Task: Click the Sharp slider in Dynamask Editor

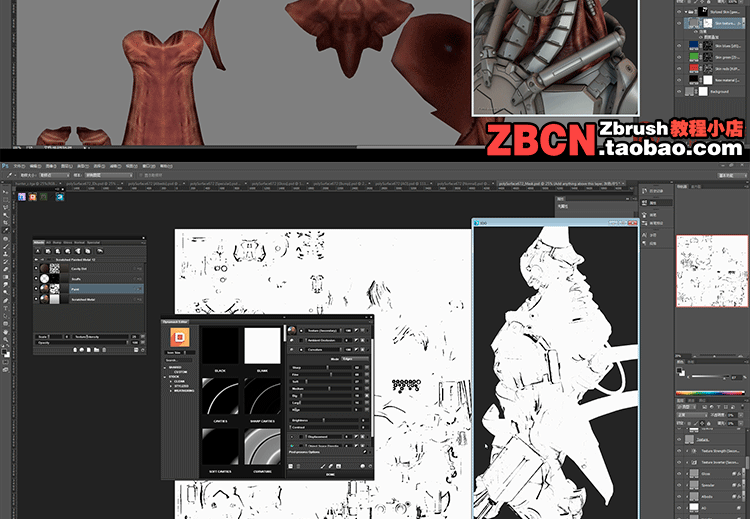Action: [320, 367]
